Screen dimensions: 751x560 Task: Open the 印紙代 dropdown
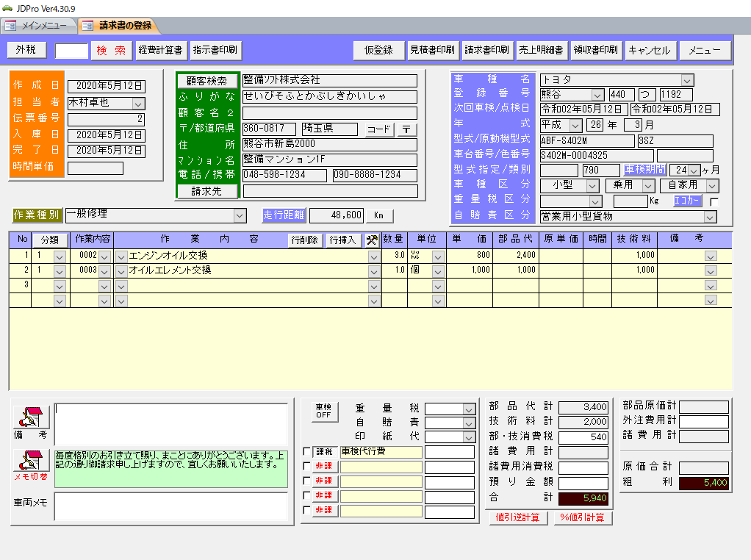click(468, 437)
